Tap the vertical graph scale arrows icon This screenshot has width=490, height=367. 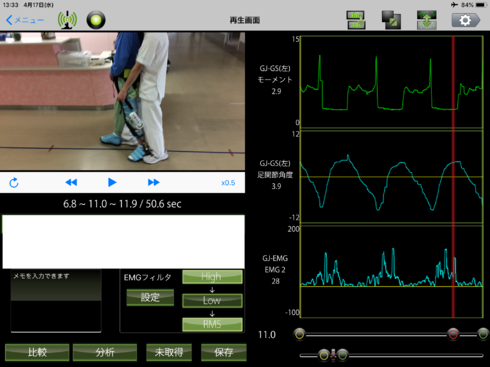coord(426,20)
